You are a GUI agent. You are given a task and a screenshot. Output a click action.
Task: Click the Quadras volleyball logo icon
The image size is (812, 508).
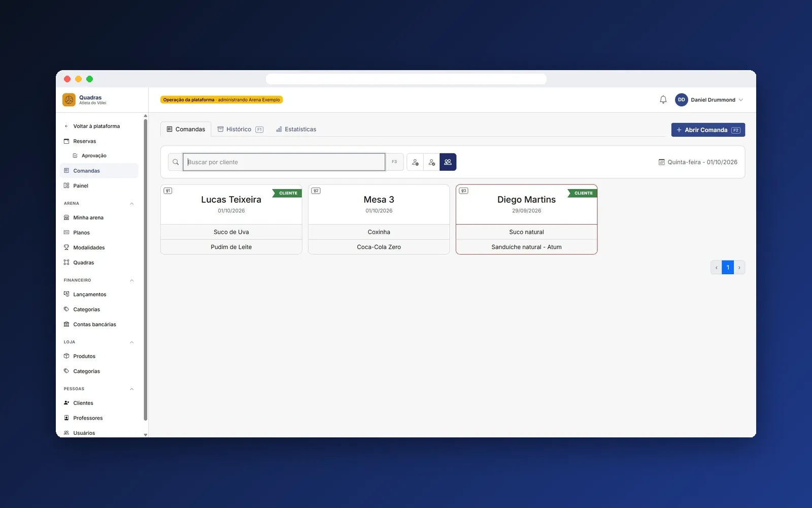69,100
